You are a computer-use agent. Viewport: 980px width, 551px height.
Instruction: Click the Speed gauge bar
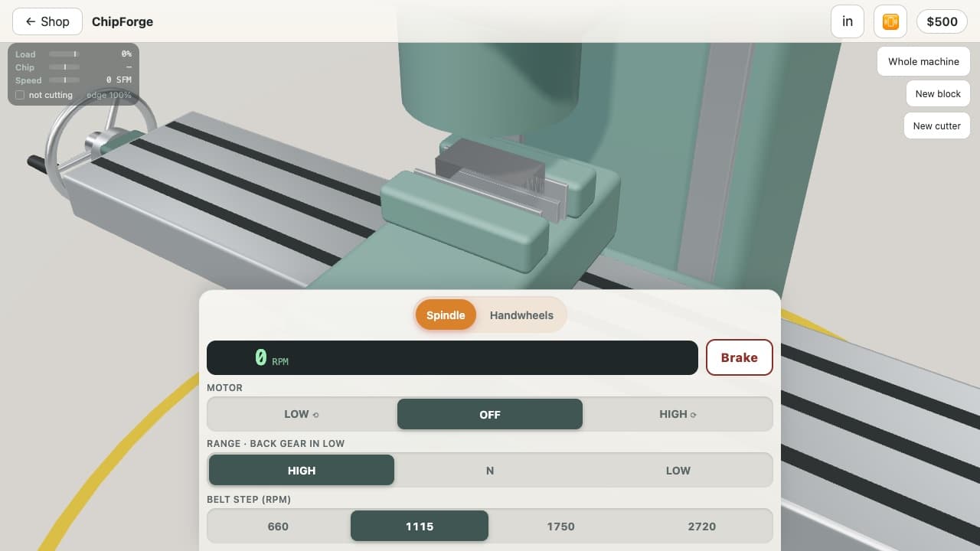tap(64, 80)
